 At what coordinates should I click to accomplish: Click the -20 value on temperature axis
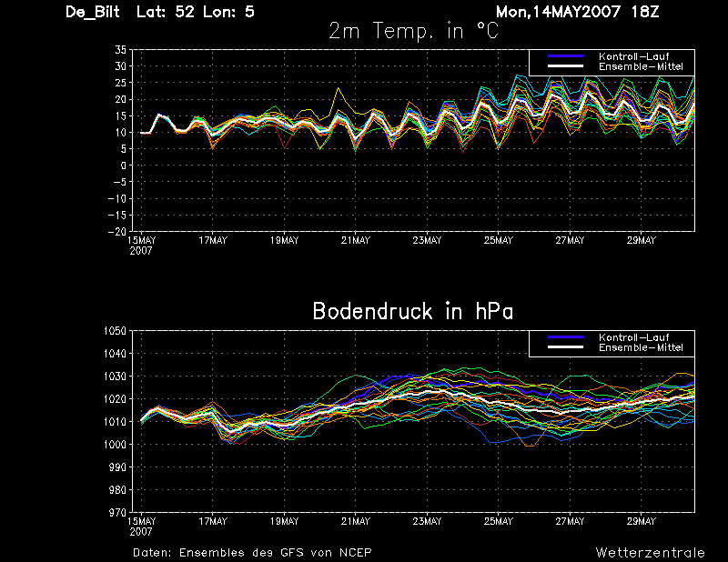117,232
